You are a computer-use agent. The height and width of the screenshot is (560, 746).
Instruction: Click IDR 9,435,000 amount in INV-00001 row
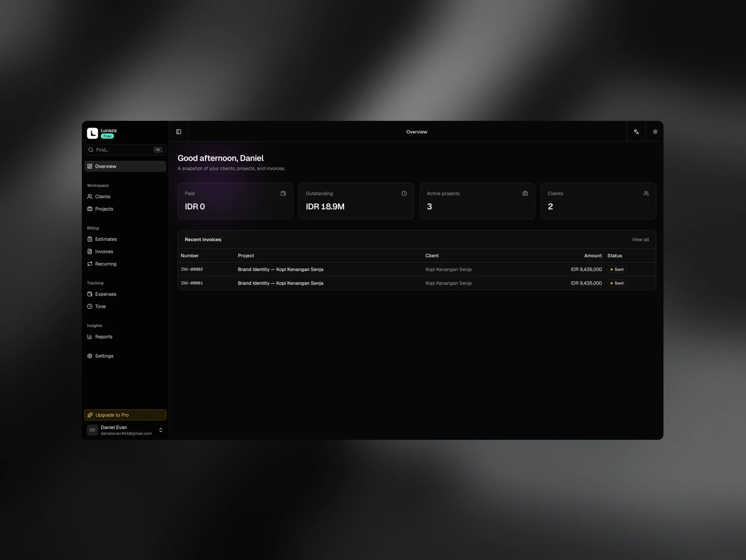(586, 283)
